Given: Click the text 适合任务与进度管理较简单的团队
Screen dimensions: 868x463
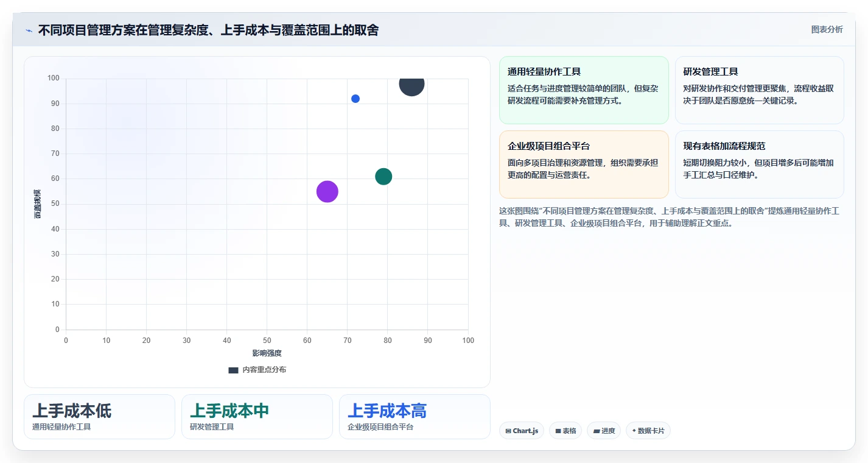Looking at the screenshot, I should [566, 88].
